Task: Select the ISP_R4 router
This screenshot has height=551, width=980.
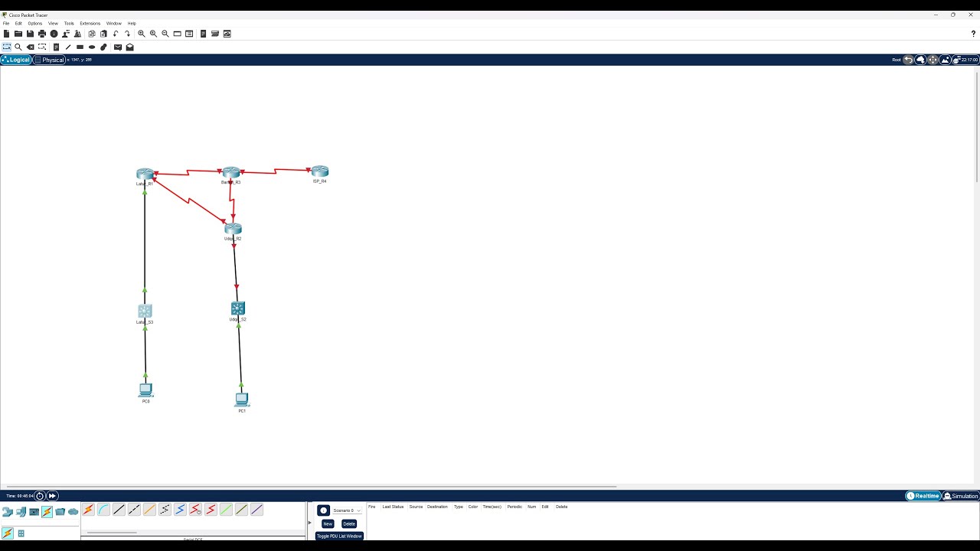Action: 320,172
